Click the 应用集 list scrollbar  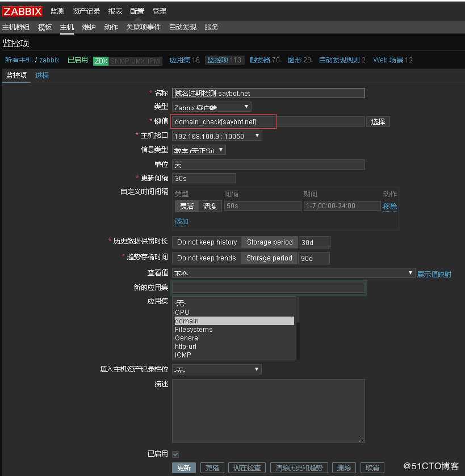(x=298, y=328)
